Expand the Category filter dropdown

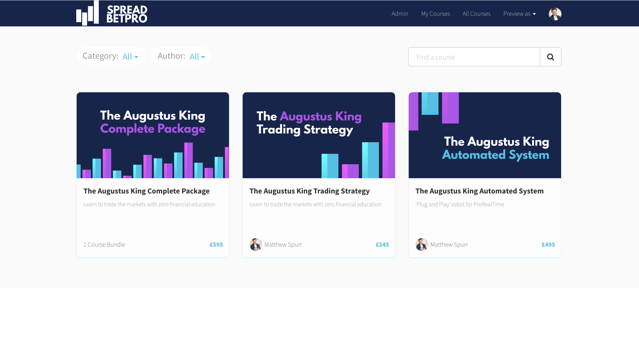(130, 57)
